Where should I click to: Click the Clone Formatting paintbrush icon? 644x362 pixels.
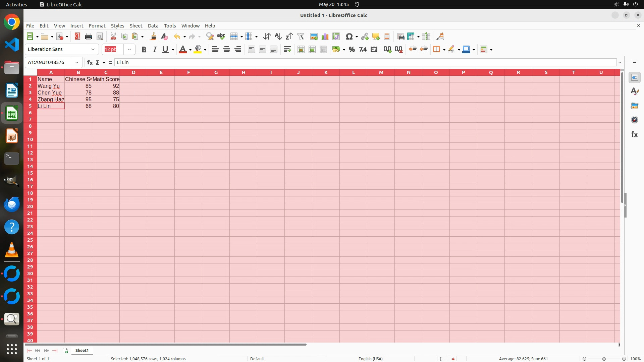[153, 37]
